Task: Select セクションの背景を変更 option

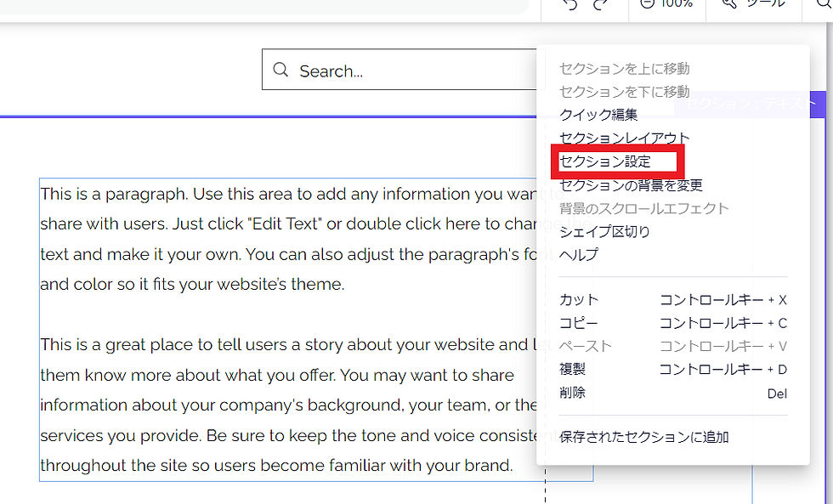Action: coord(631,184)
